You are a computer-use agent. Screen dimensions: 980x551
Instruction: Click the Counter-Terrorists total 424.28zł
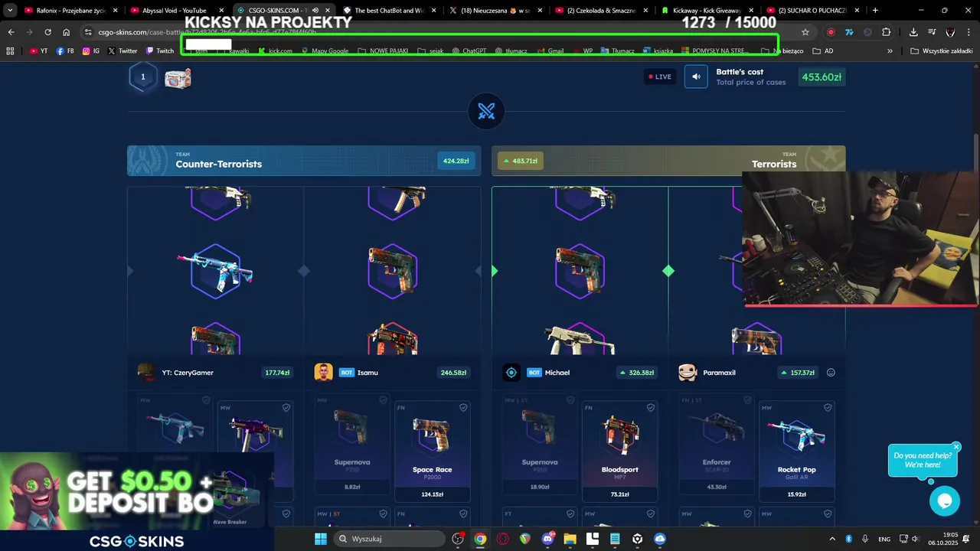tap(456, 161)
